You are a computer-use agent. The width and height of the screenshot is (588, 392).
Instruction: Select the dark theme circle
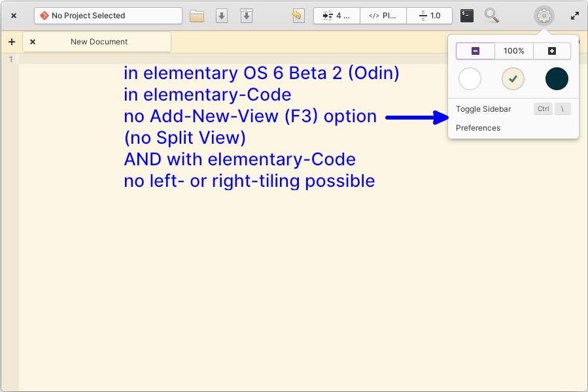pos(557,78)
